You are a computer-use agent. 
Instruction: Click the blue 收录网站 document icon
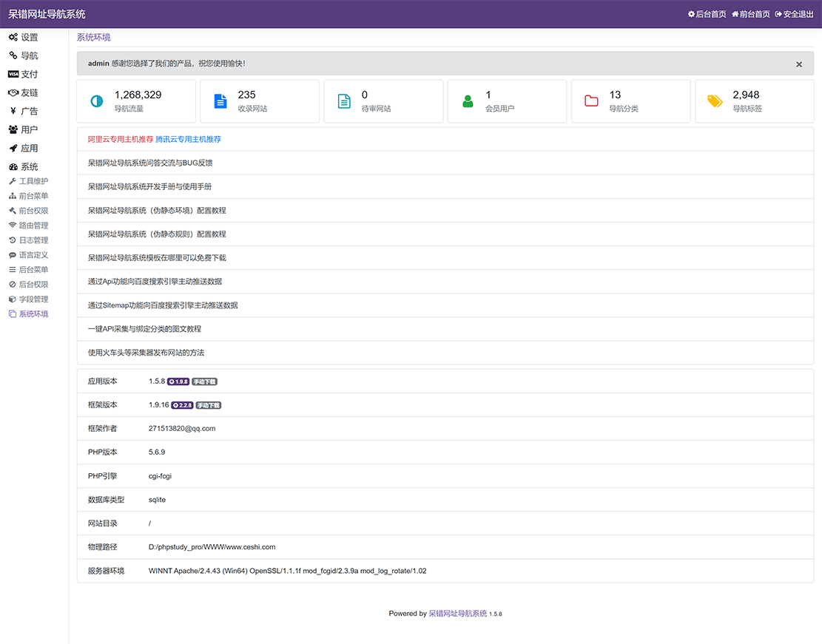220,101
